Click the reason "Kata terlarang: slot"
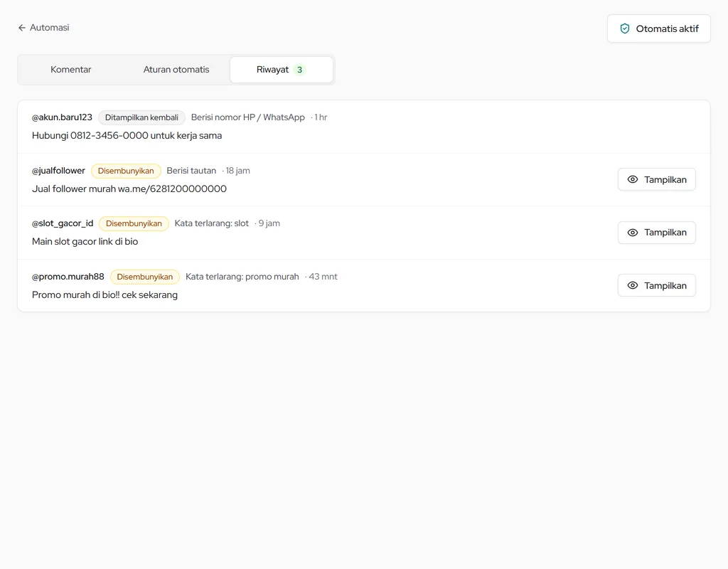 212,223
